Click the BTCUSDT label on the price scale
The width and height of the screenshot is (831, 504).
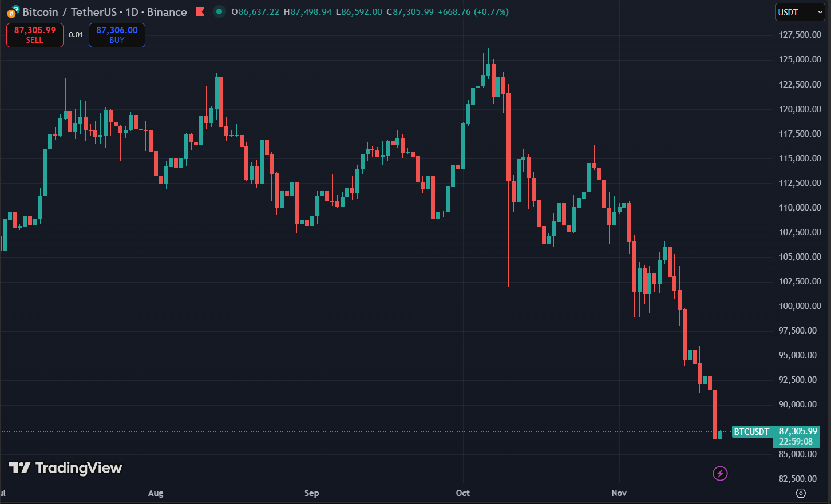click(751, 432)
